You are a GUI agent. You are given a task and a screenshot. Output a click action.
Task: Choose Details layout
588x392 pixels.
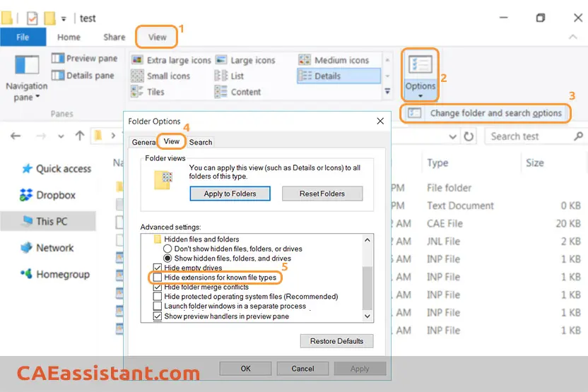[x=339, y=76]
